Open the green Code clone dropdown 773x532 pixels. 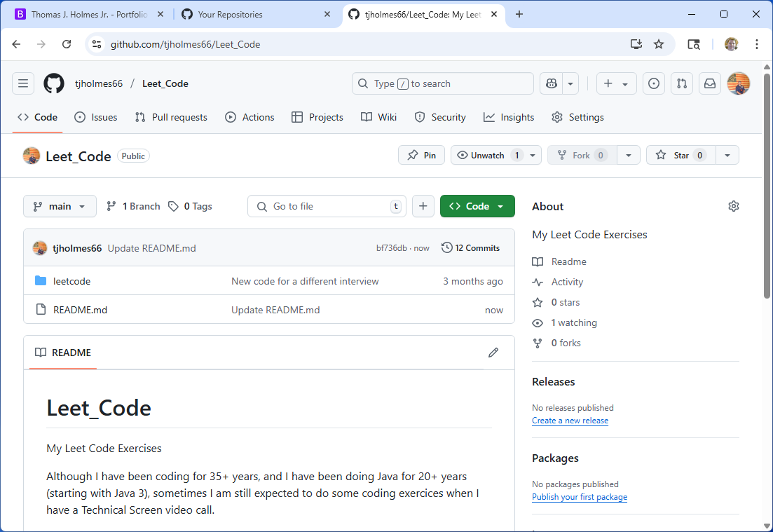tap(477, 206)
